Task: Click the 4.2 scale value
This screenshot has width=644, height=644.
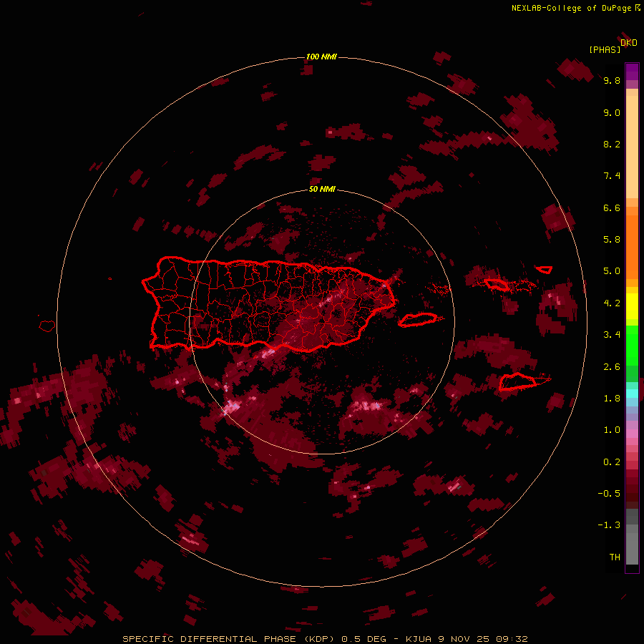Action: pos(612,303)
